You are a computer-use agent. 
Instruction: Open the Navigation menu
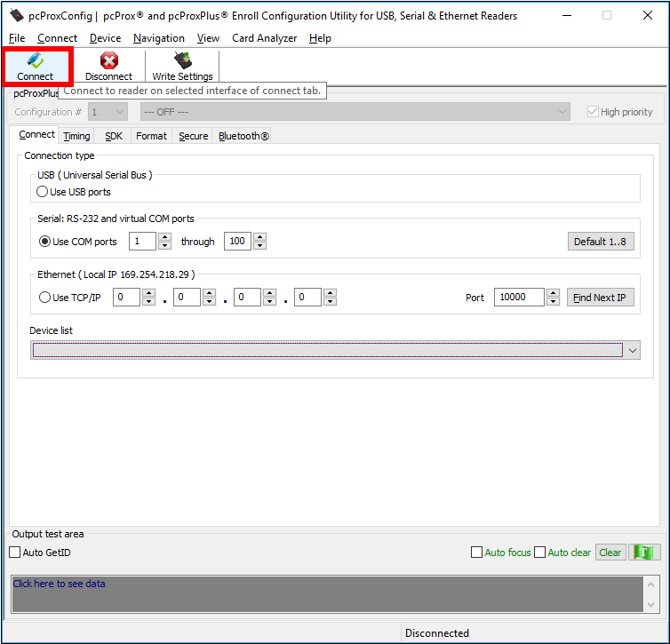click(x=159, y=38)
